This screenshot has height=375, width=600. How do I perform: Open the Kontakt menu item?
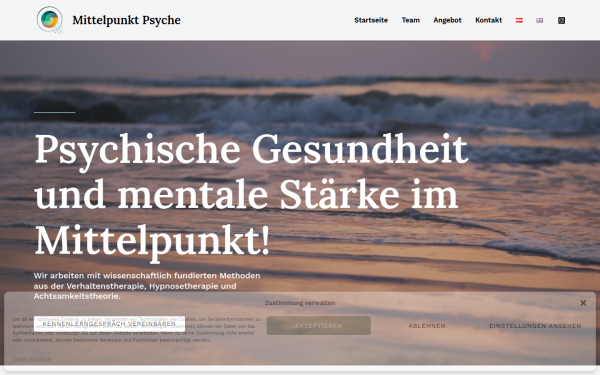(x=488, y=20)
